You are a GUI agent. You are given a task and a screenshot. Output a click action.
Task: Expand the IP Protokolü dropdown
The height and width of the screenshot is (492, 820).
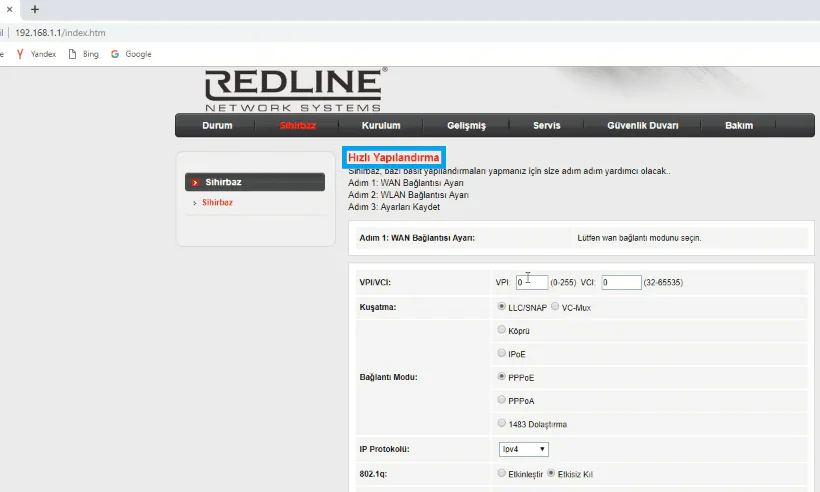coord(523,450)
